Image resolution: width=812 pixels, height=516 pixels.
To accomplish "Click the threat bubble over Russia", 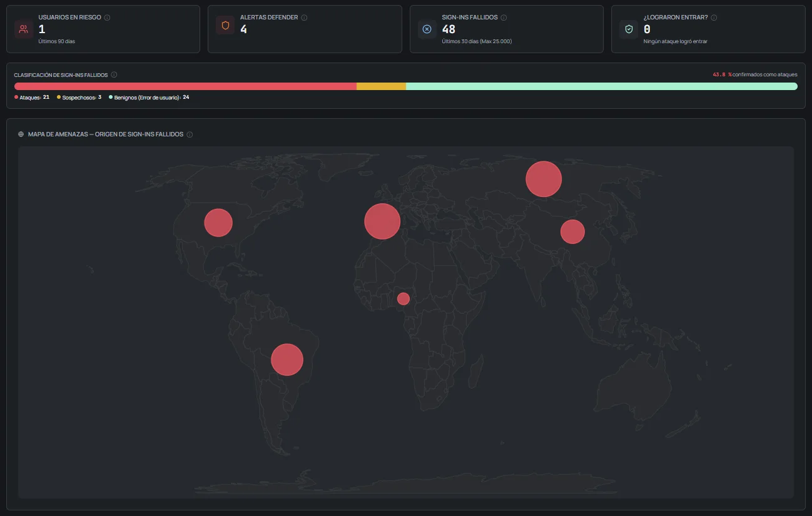I will click(x=544, y=179).
